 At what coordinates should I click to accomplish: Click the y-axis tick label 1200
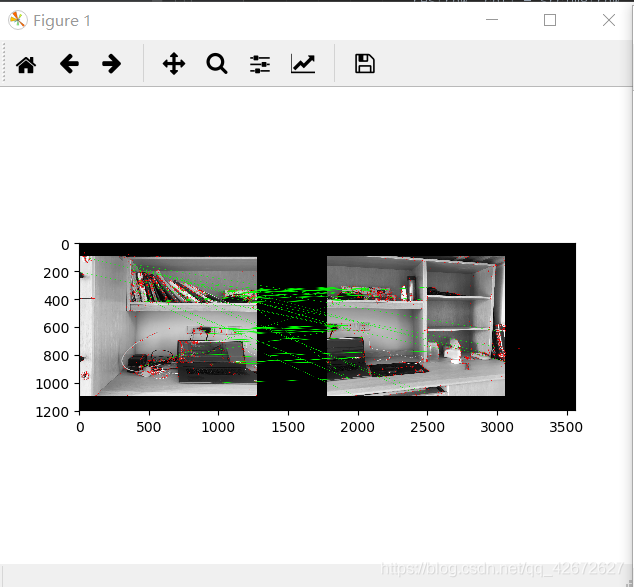pyautogui.click(x=52, y=412)
